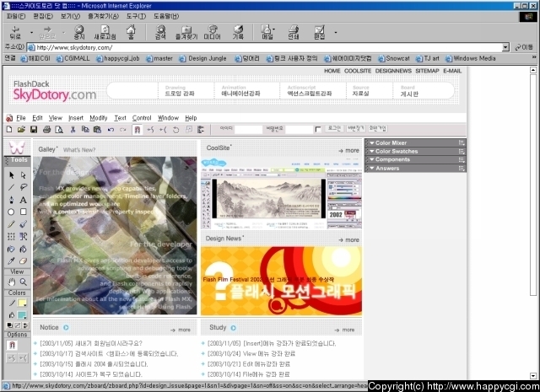Select the Lasso tool
The image size is (540, 392).
(x=23, y=187)
